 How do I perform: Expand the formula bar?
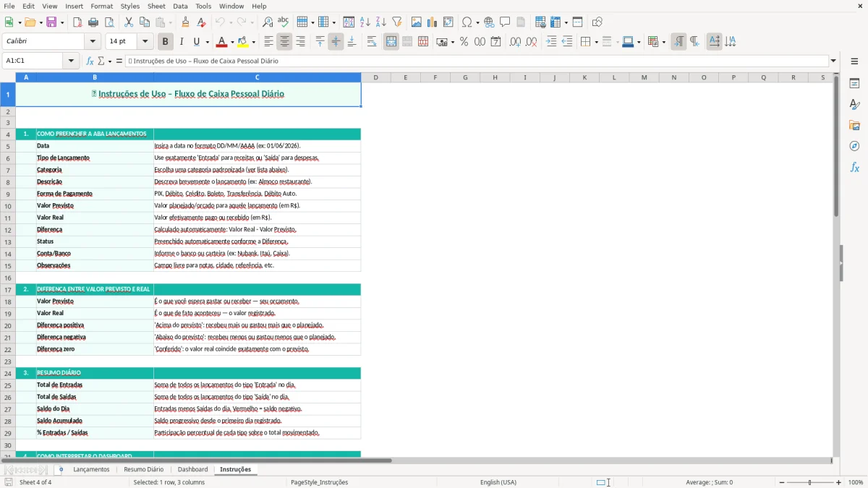tap(833, 61)
